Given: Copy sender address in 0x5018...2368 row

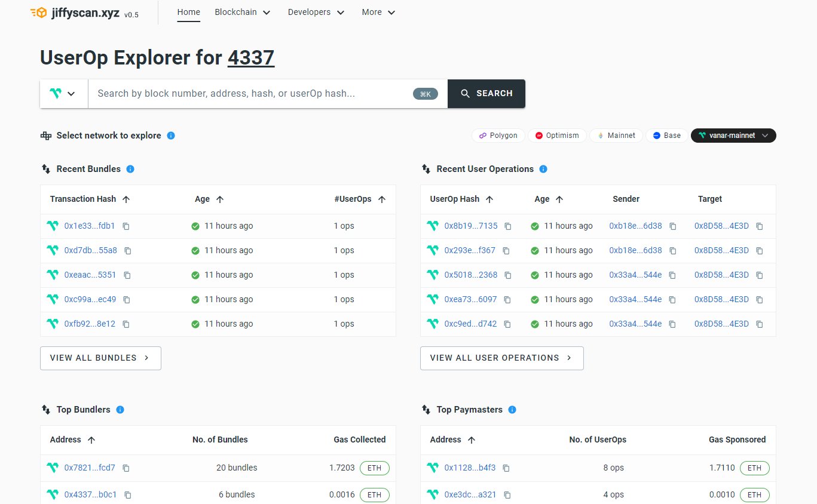Looking at the screenshot, I should (672, 275).
